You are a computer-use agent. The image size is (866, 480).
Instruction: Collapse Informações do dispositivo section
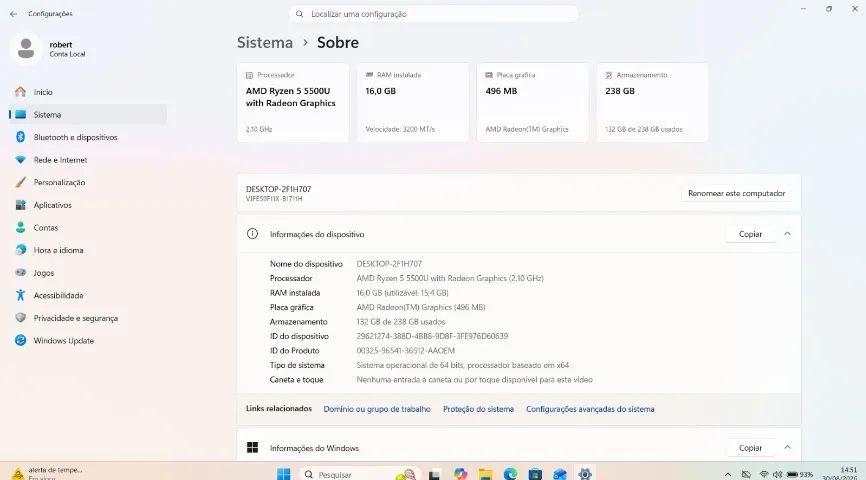pos(788,234)
